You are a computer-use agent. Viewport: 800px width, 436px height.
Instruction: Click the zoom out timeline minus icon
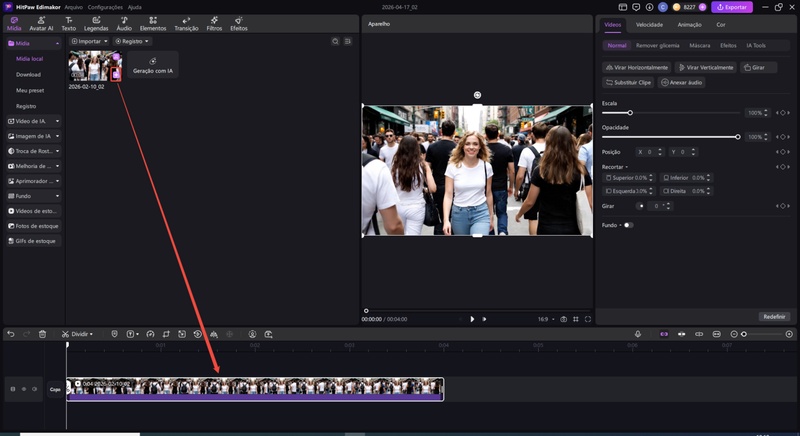click(x=734, y=334)
